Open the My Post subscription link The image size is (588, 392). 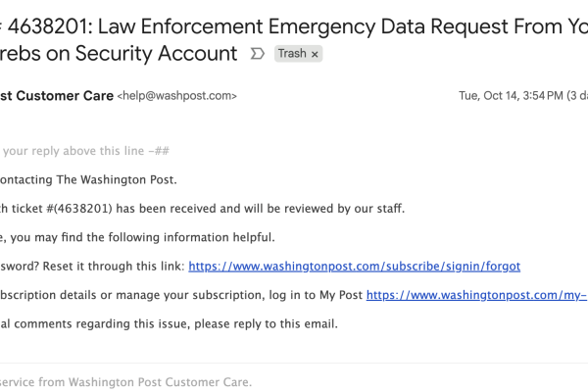(476, 294)
